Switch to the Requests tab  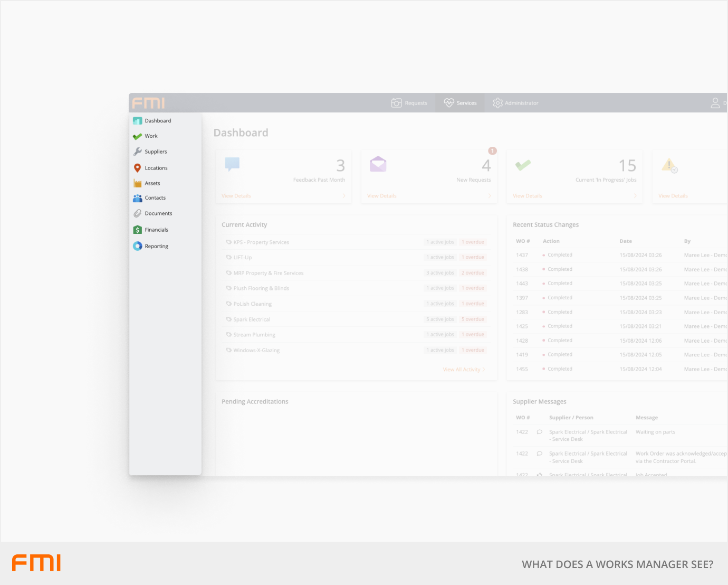tap(409, 103)
